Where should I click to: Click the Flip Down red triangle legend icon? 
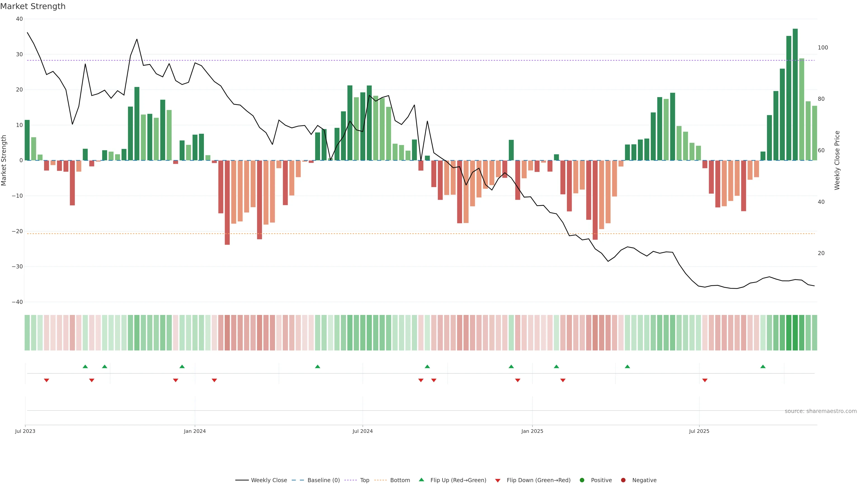(498, 481)
